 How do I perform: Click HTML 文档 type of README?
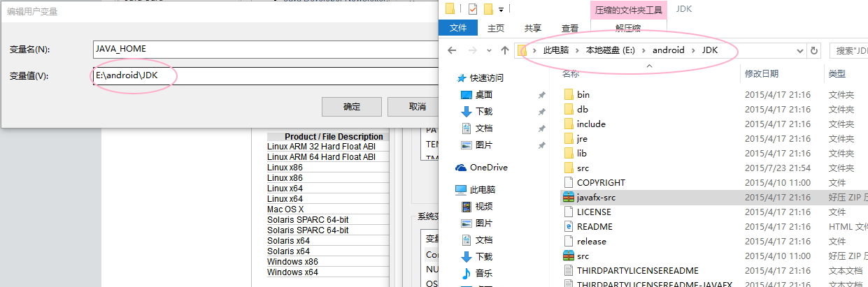848,227
